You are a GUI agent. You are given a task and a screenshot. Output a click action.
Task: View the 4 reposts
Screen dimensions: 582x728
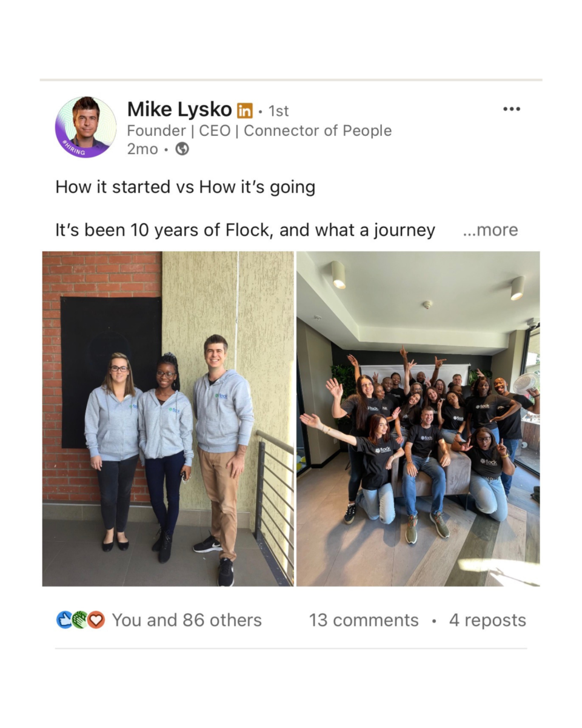[x=487, y=620]
